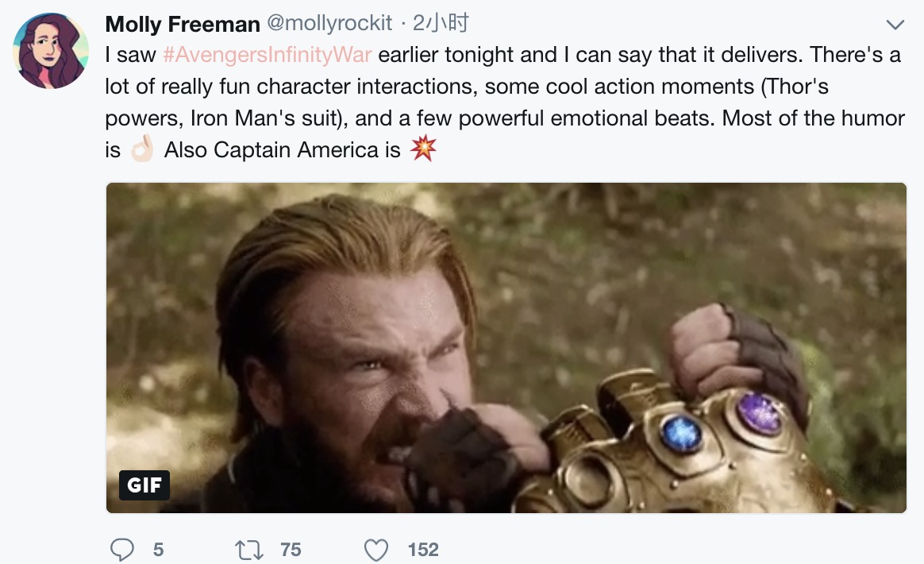Open the @mollyrockit handle link
The height and width of the screenshot is (564, 924).
coord(329,25)
